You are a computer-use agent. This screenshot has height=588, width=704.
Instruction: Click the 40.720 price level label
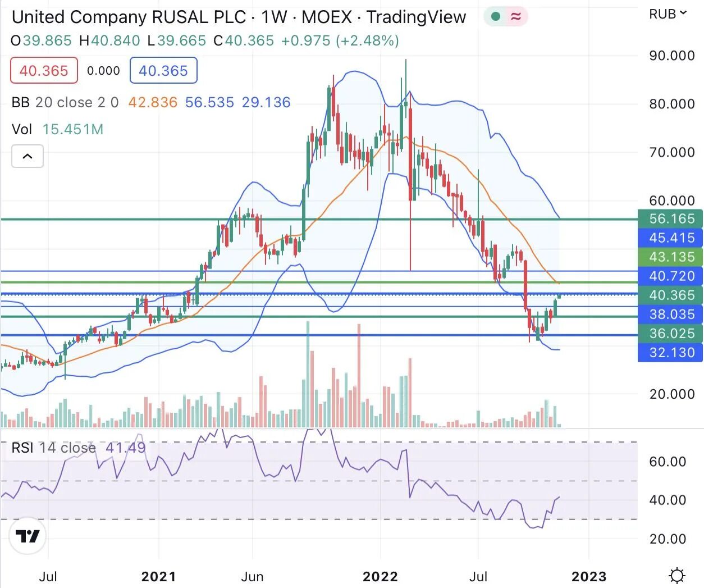671,276
